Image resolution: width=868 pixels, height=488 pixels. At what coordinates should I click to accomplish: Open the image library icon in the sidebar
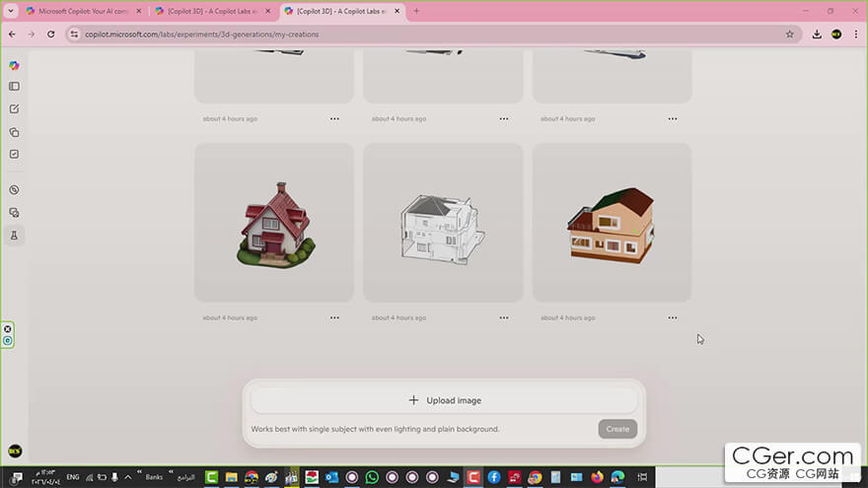click(15, 213)
